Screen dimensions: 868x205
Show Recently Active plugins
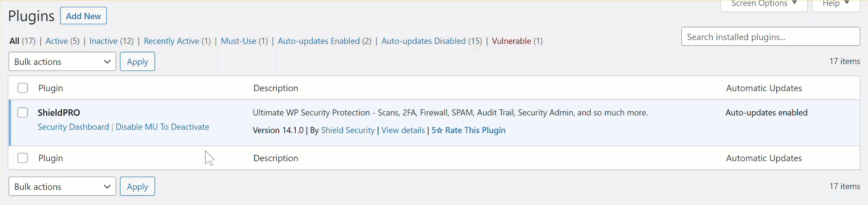(177, 41)
